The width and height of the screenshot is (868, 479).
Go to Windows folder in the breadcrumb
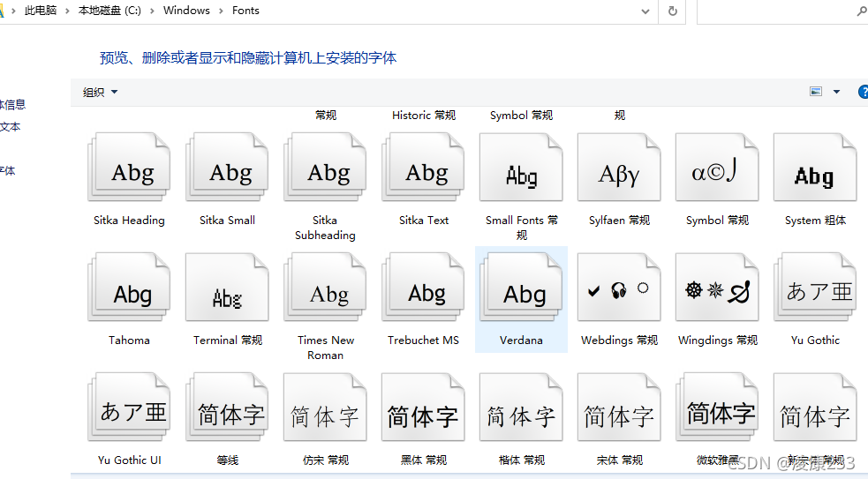[186, 11]
